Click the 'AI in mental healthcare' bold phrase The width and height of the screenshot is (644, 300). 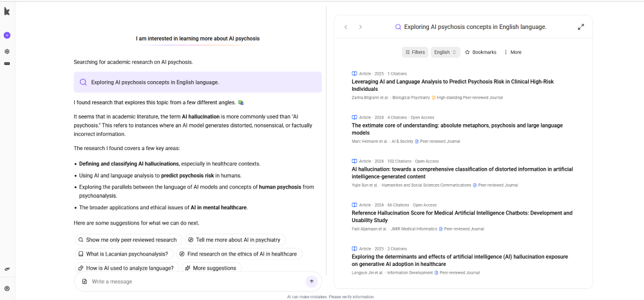pos(218,208)
